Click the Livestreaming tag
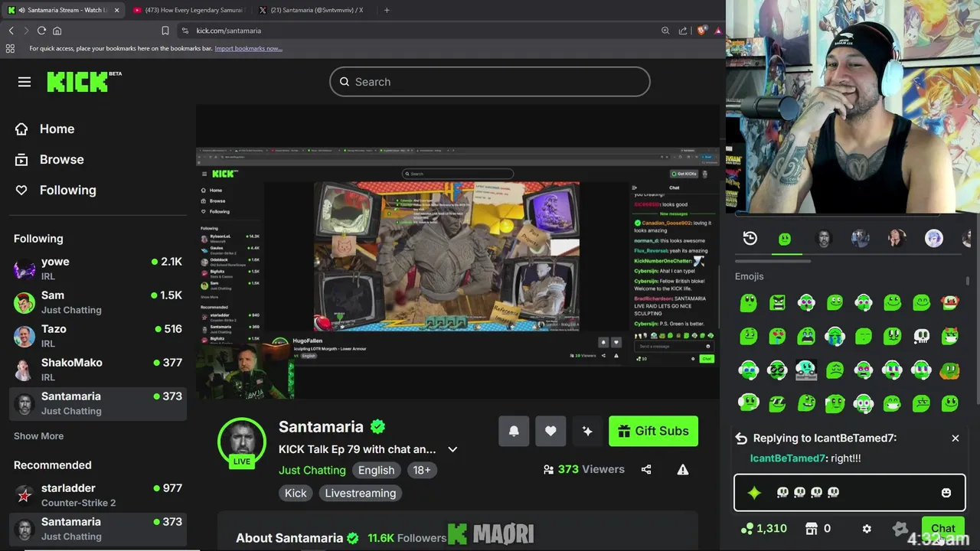Screen dimensions: 980x551 pos(361,493)
